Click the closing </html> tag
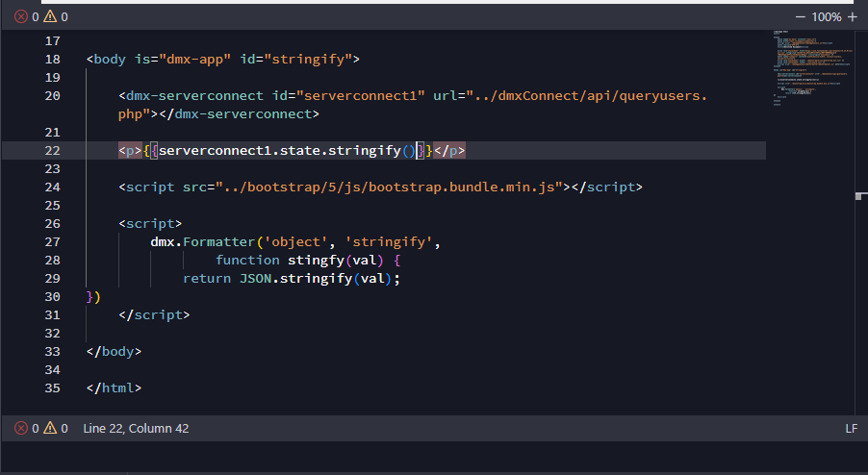Viewport: 868px width, 475px height. [x=115, y=387]
